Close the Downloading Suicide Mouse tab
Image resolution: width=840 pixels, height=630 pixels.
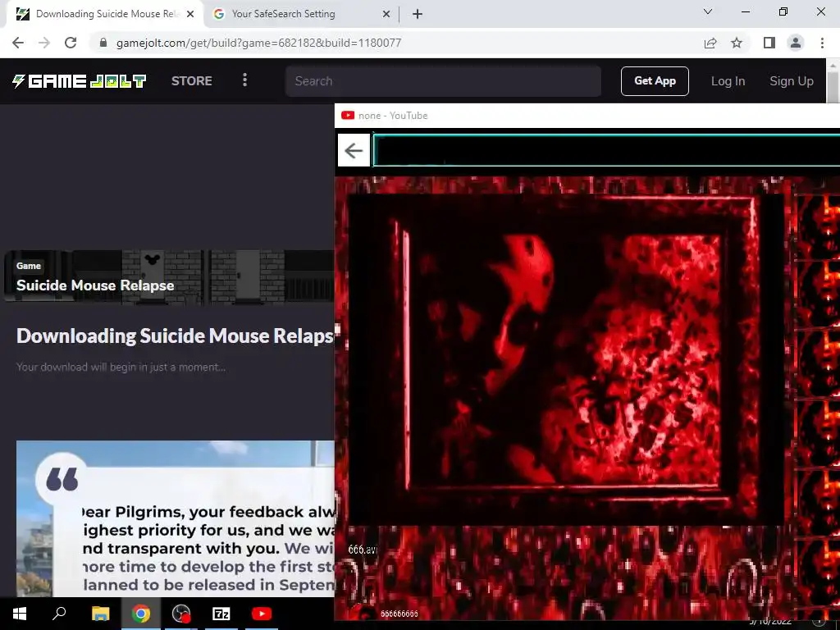pos(190,14)
